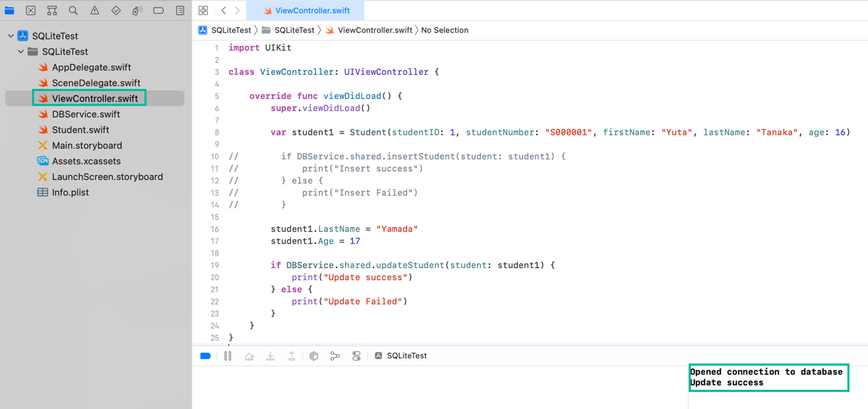
Task: Click the Step Into button
Action: pos(270,356)
